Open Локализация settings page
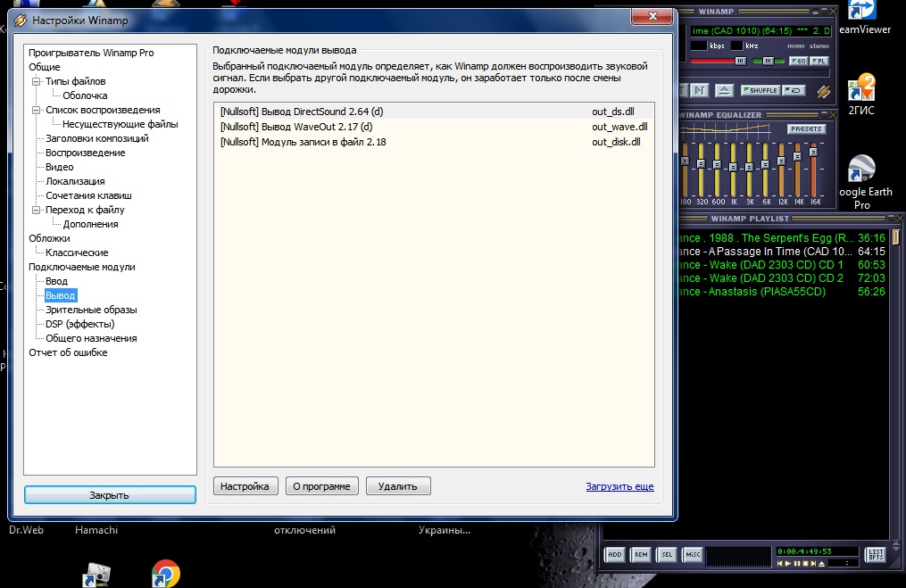 [75, 181]
